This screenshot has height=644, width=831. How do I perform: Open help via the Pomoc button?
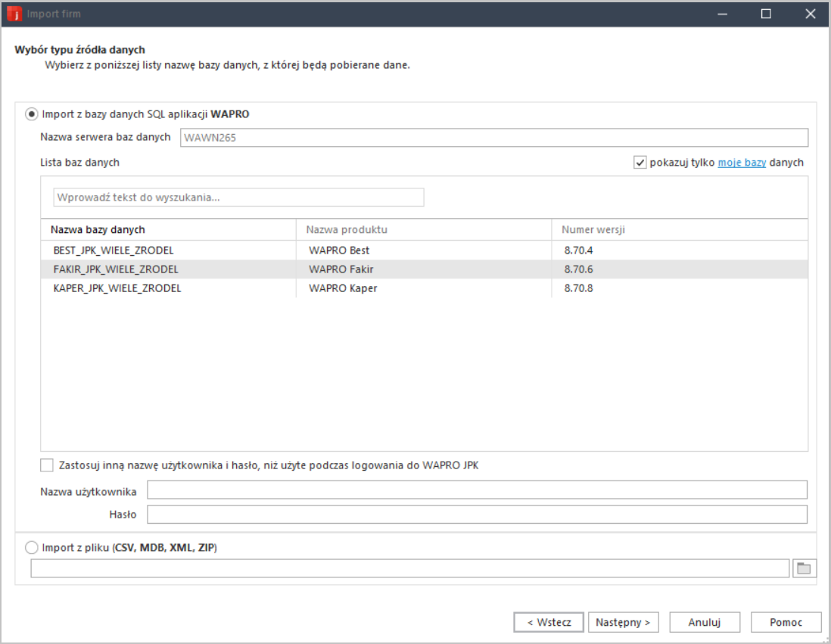point(786,622)
